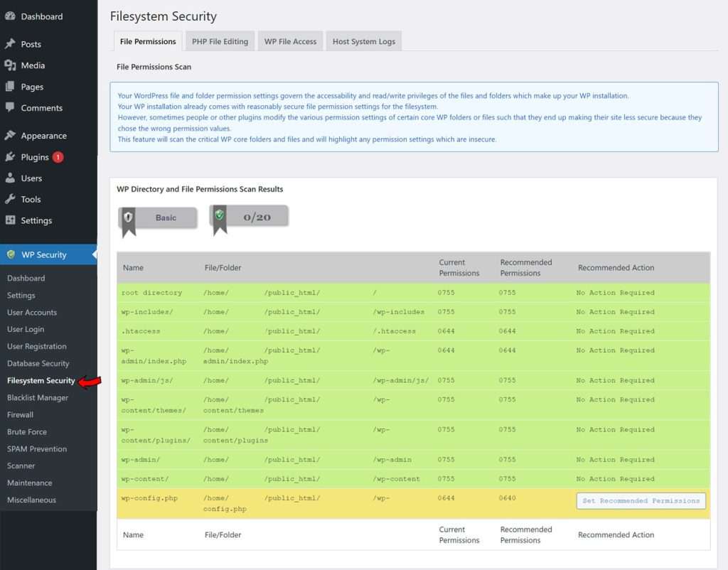This screenshot has height=570, width=728.
Task: Select the Appearance brush icon
Action: (10, 135)
